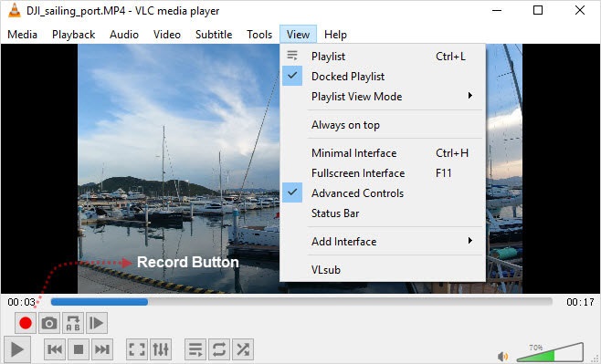Jump to previous media track

click(55, 349)
